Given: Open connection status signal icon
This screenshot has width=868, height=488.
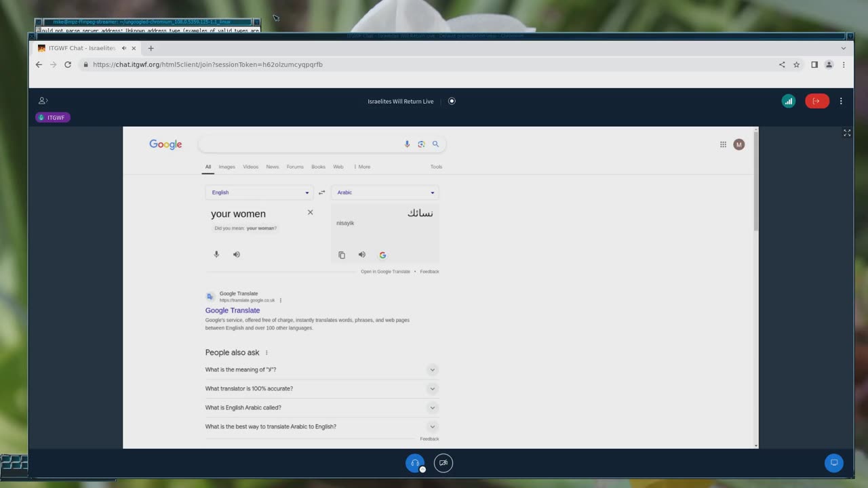Looking at the screenshot, I should coord(788,101).
